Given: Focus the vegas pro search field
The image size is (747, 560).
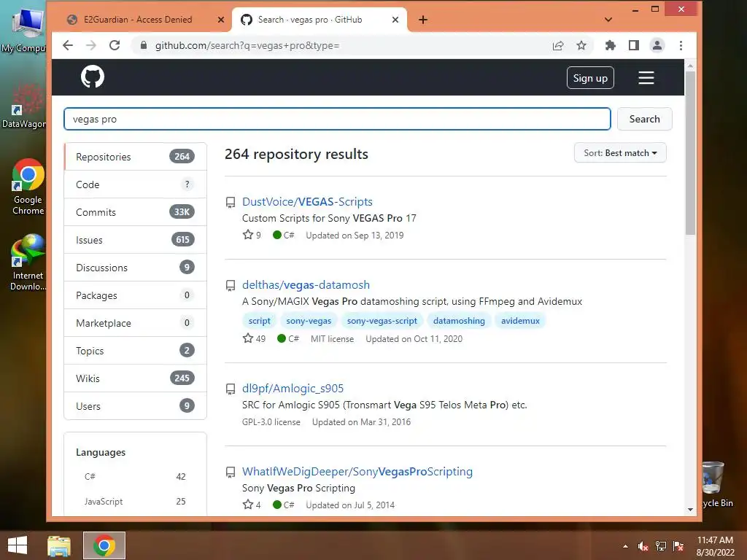Looking at the screenshot, I should pos(337,119).
